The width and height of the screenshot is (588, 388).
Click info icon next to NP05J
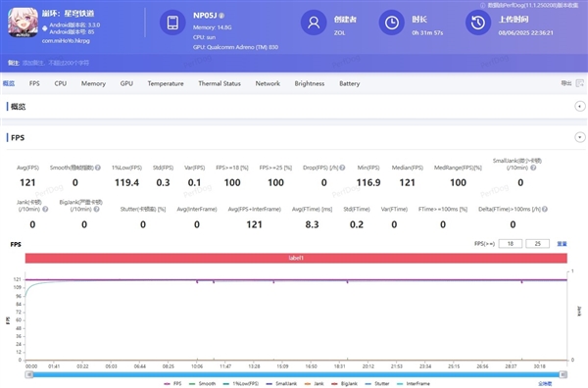pos(221,16)
